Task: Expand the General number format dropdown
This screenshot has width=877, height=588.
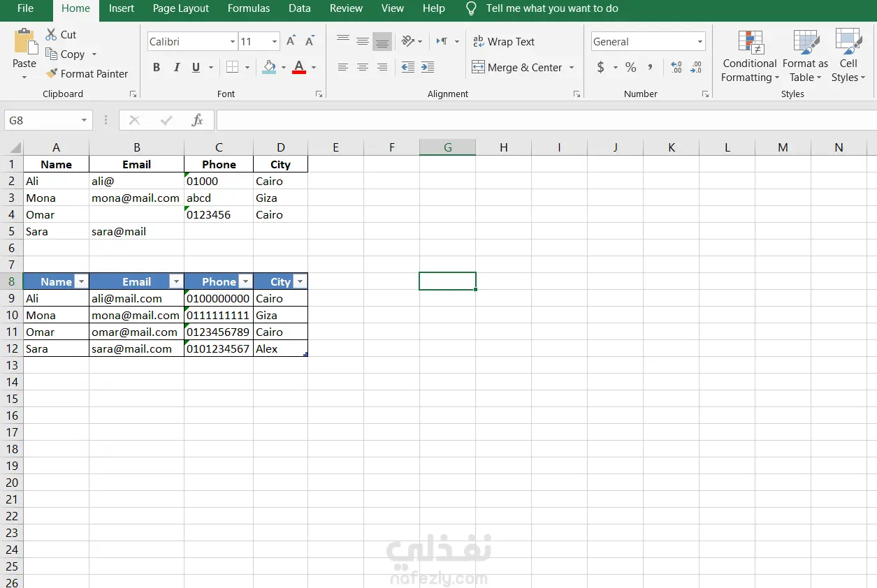Action: [x=700, y=42]
